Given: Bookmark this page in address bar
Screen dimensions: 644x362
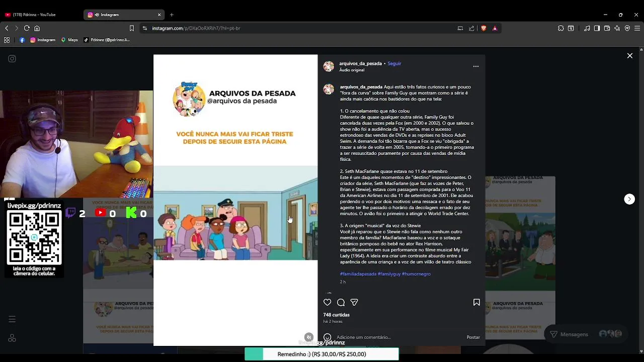Looking at the screenshot, I should pos(132,28).
